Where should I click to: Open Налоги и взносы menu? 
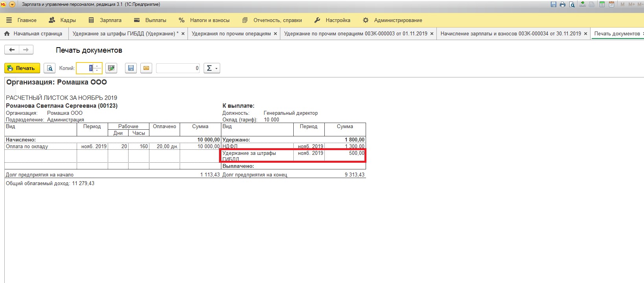point(204,20)
